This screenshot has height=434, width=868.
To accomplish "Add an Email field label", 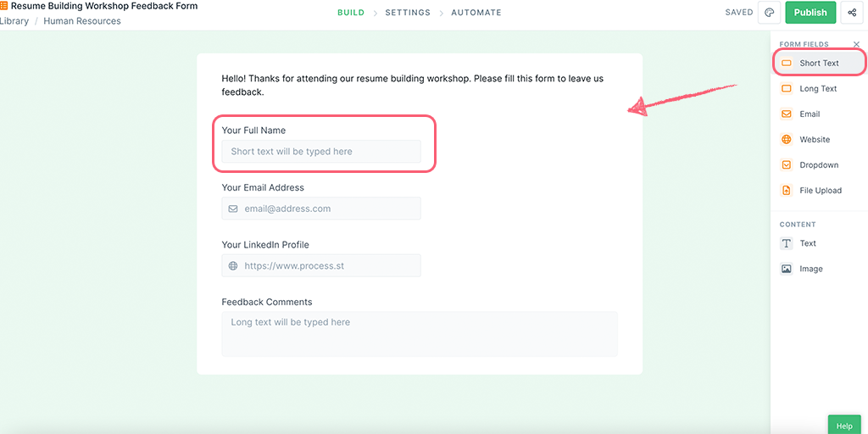I will pyautogui.click(x=810, y=114).
